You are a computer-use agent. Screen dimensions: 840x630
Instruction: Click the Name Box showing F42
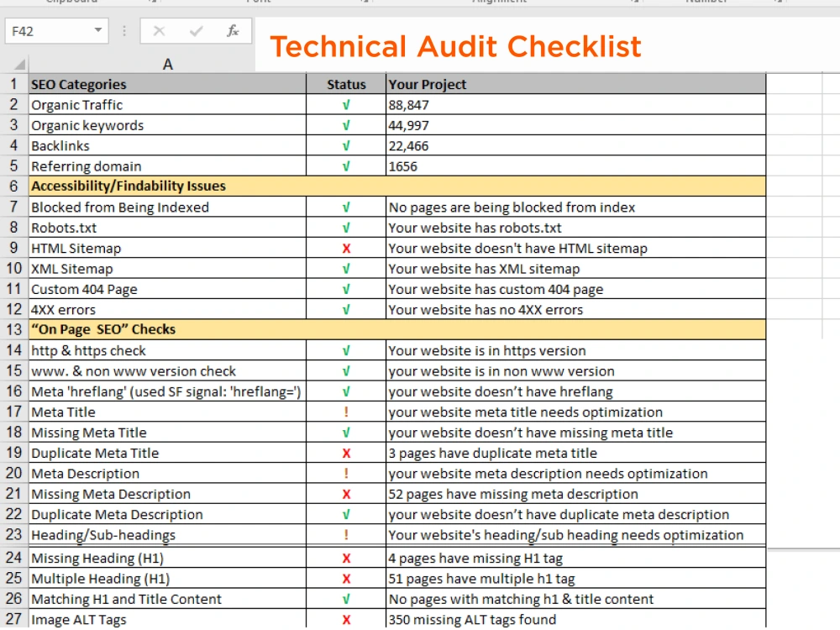[56, 31]
